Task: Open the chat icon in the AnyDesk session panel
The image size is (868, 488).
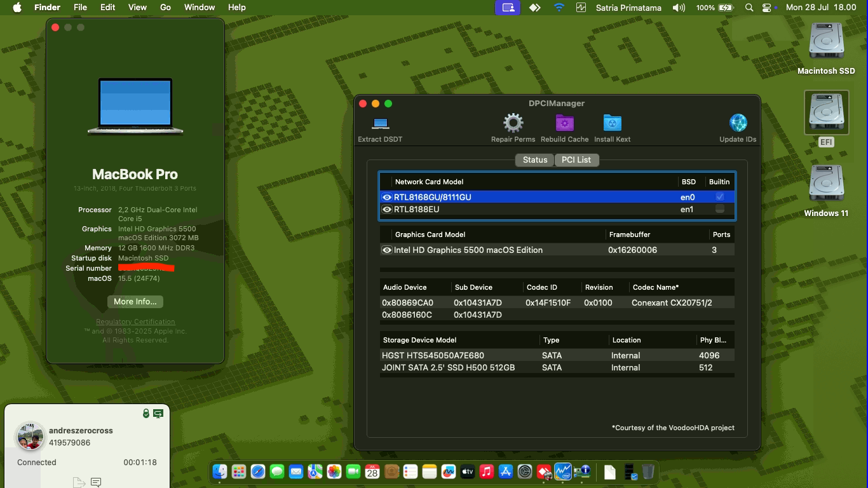Action: (96, 482)
